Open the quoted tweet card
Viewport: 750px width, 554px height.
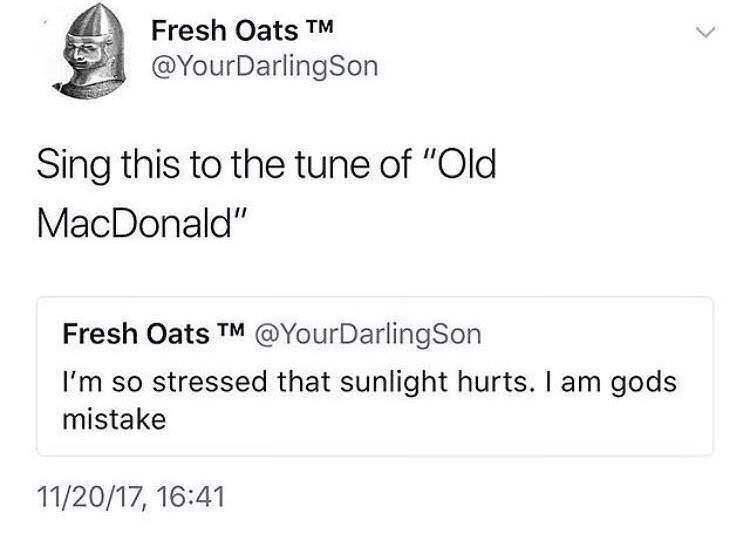[375, 376]
